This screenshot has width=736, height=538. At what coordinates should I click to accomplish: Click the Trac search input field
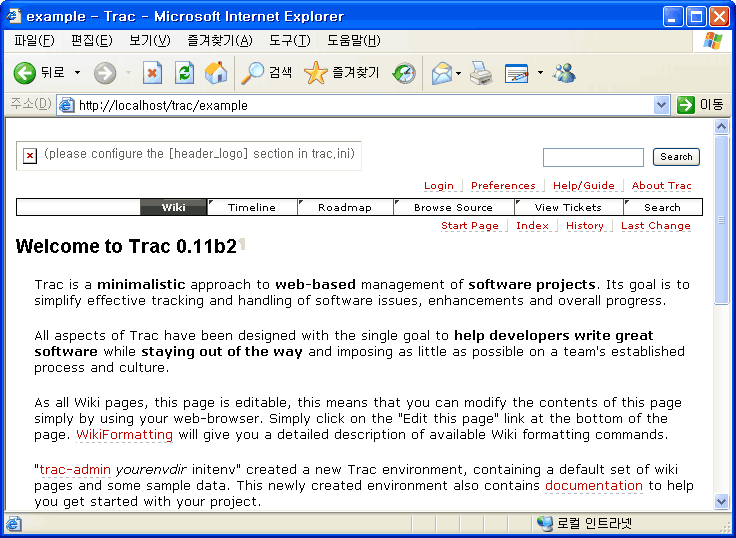click(593, 157)
